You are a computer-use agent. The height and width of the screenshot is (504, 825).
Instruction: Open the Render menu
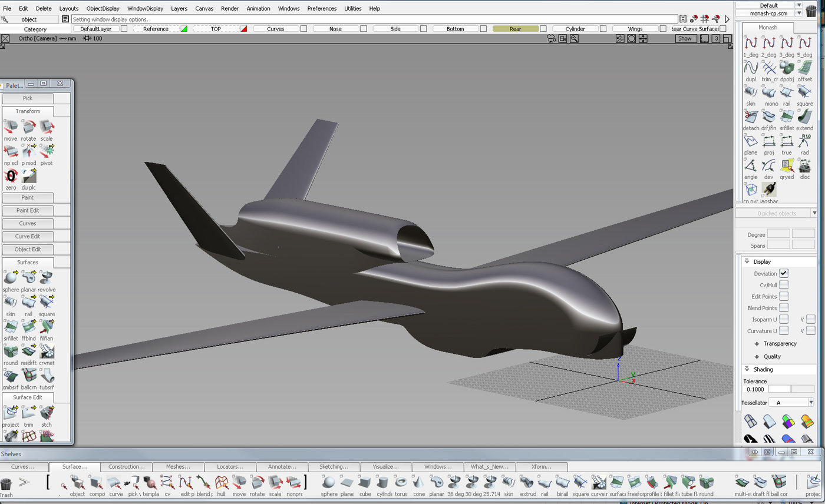(229, 8)
